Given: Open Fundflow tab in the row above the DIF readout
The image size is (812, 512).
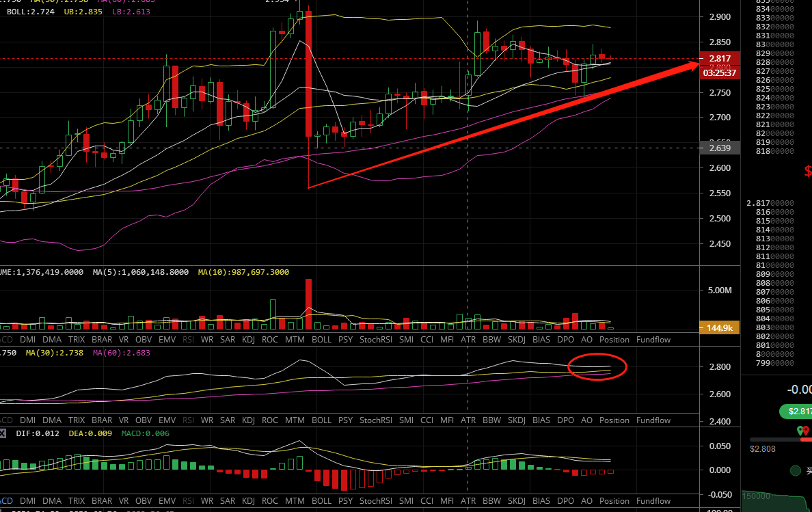Looking at the screenshot, I should pos(653,420).
